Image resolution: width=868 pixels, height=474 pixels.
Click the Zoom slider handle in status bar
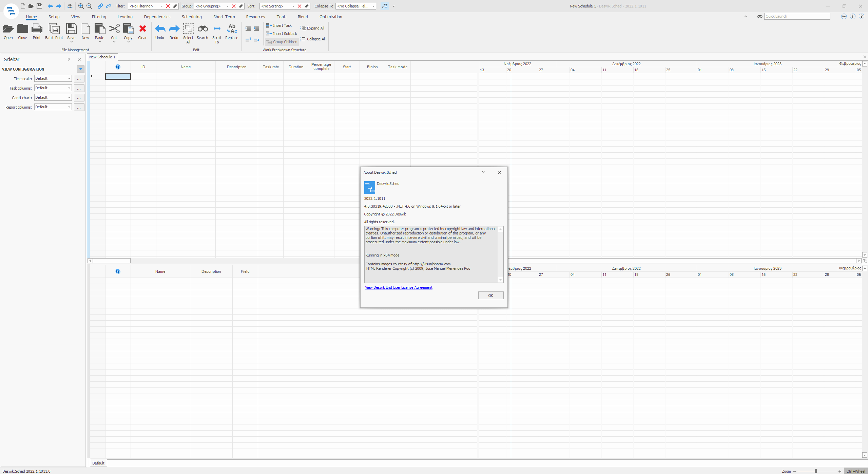(x=815, y=471)
